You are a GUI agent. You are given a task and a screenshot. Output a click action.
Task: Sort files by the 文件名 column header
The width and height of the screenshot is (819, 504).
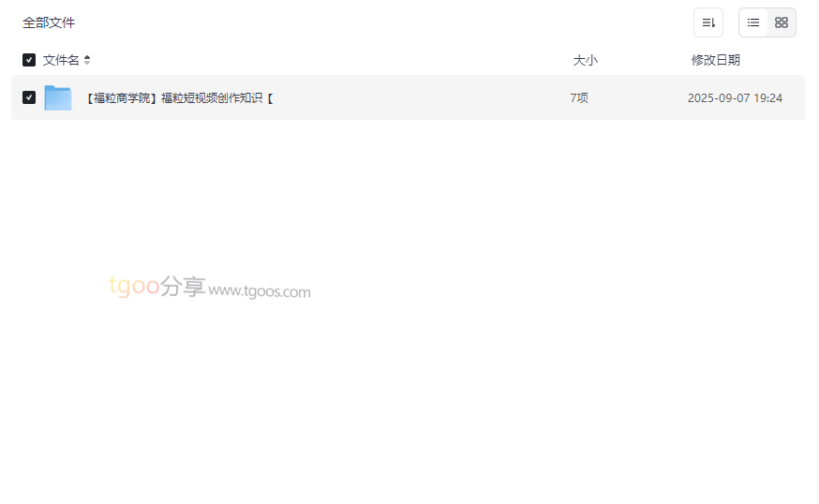click(x=61, y=60)
